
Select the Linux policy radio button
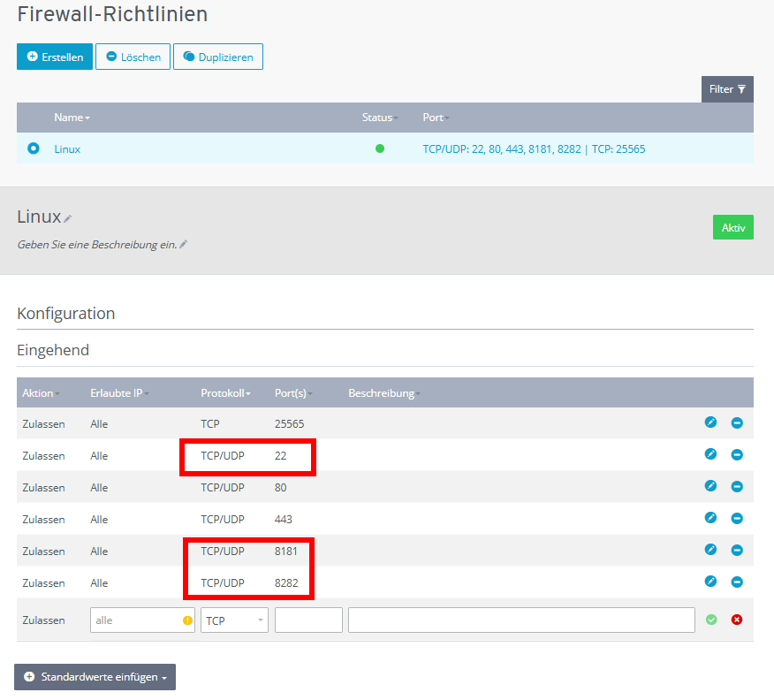(x=33, y=148)
